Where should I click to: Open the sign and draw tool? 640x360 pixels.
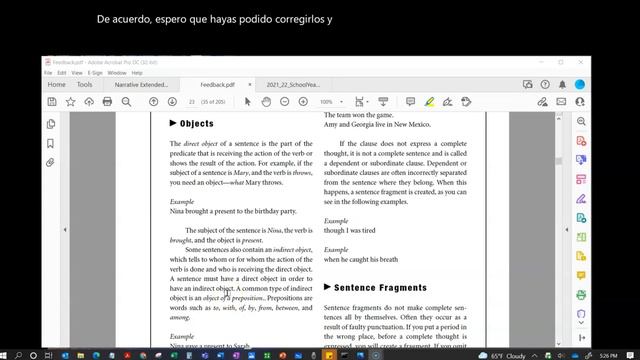447,102
